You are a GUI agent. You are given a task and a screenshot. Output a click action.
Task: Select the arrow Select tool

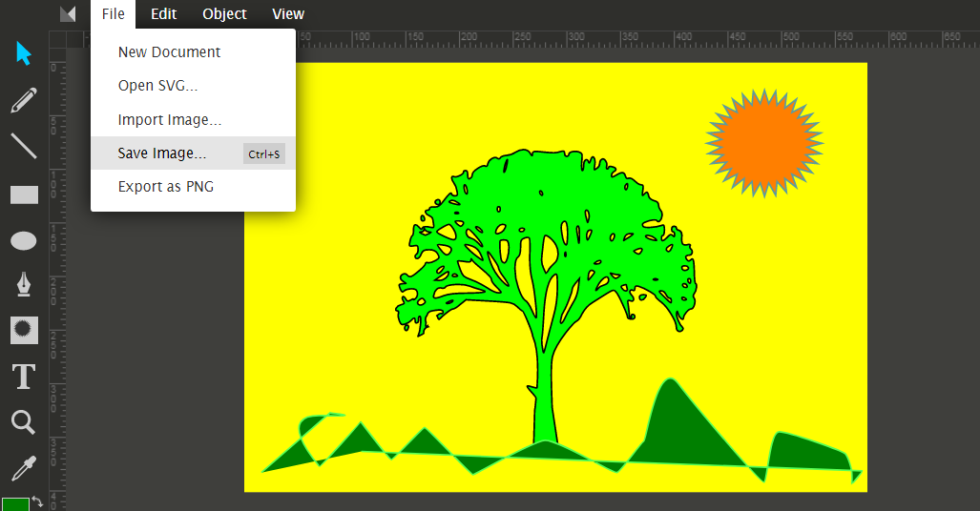24,53
